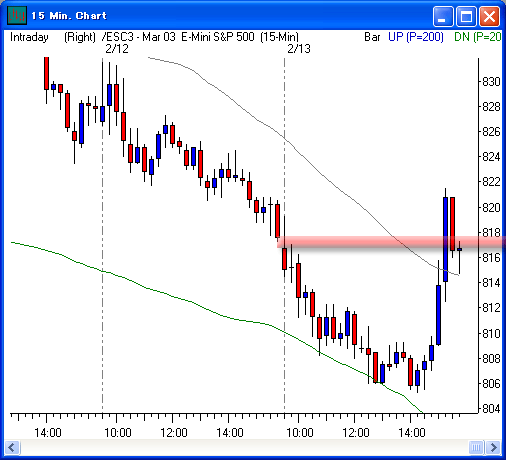Click the green 'DN (P=20' indicator label

478,37
